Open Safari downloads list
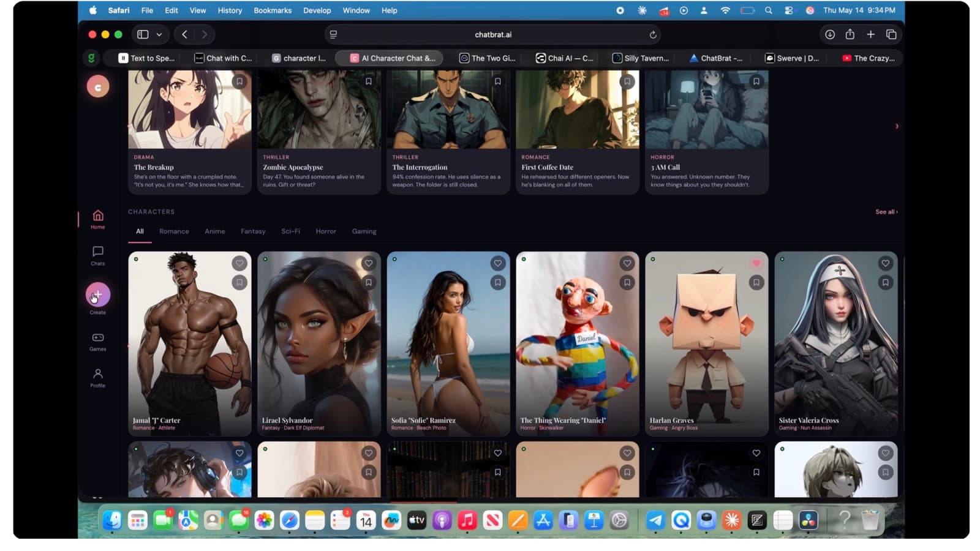 click(x=829, y=34)
